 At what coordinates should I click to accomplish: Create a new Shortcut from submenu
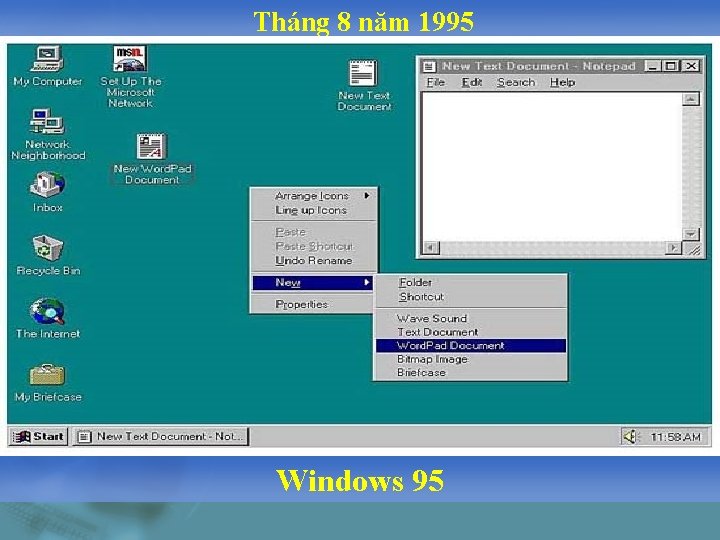tap(471, 297)
